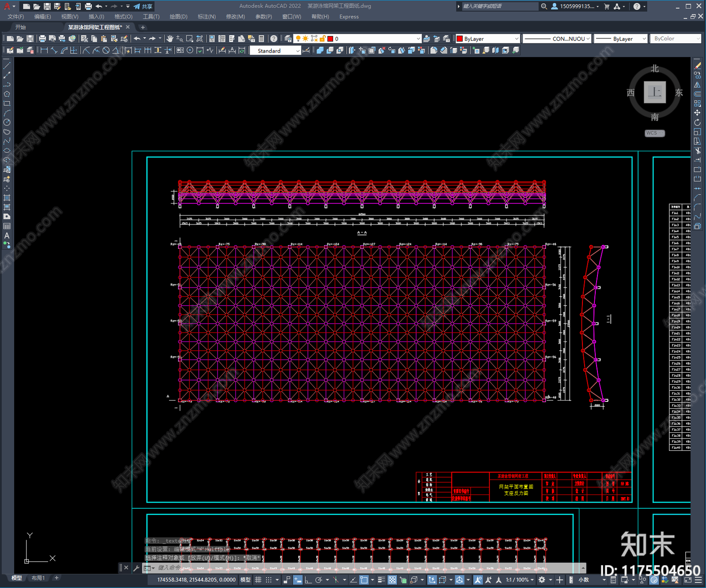Open the 绘图(D) menu
Image resolution: width=706 pixels, height=588 pixels.
pos(178,17)
